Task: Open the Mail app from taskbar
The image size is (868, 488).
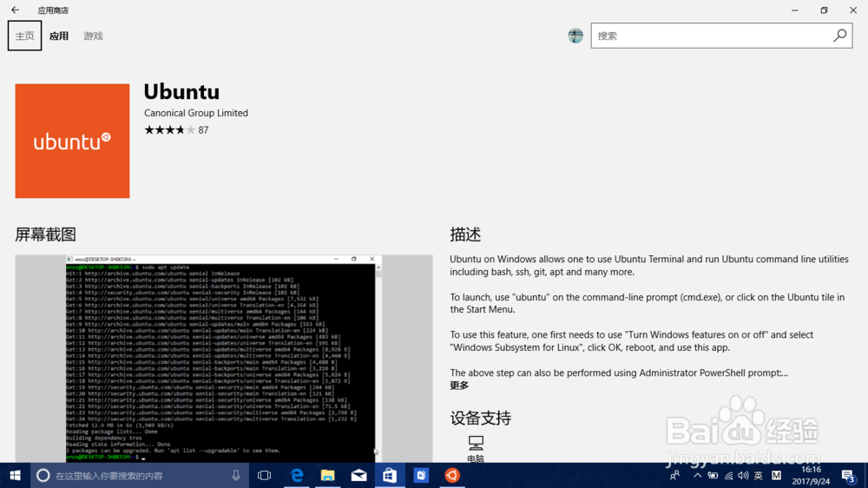Action: [x=358, y=475]
